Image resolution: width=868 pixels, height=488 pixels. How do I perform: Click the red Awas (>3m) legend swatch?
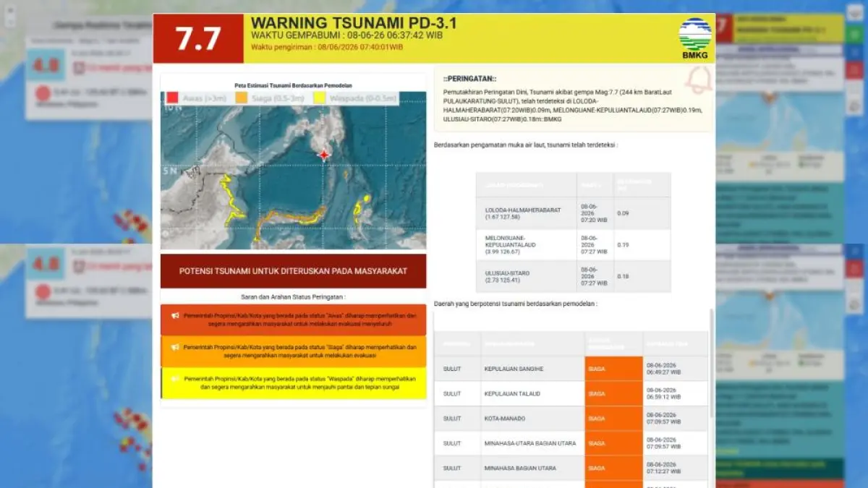173,98
